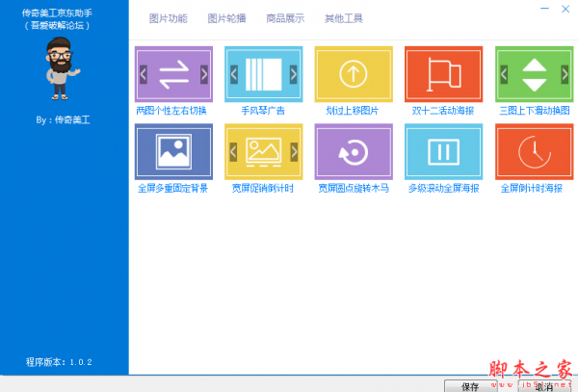Minimize the 传奇美工京东助手 window
Image resolution: width=578 pixels, height=392 pixels.
(545, 9)
